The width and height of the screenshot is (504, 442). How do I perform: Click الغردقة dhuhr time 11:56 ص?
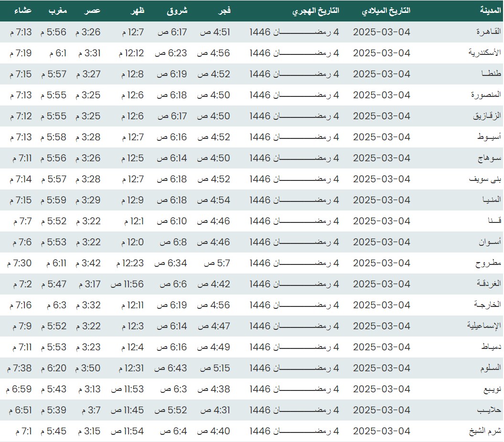coord(127,284)
